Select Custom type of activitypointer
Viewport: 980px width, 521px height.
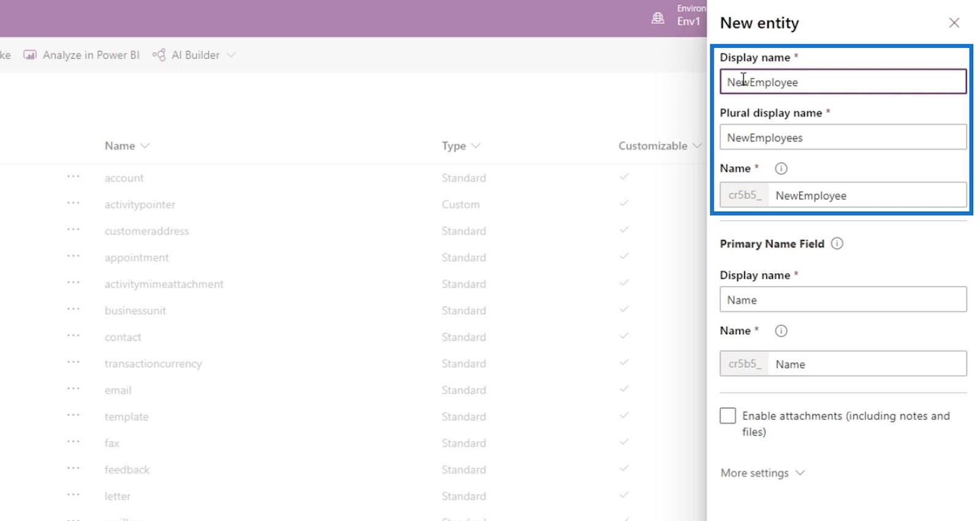(x=461, y=205)
